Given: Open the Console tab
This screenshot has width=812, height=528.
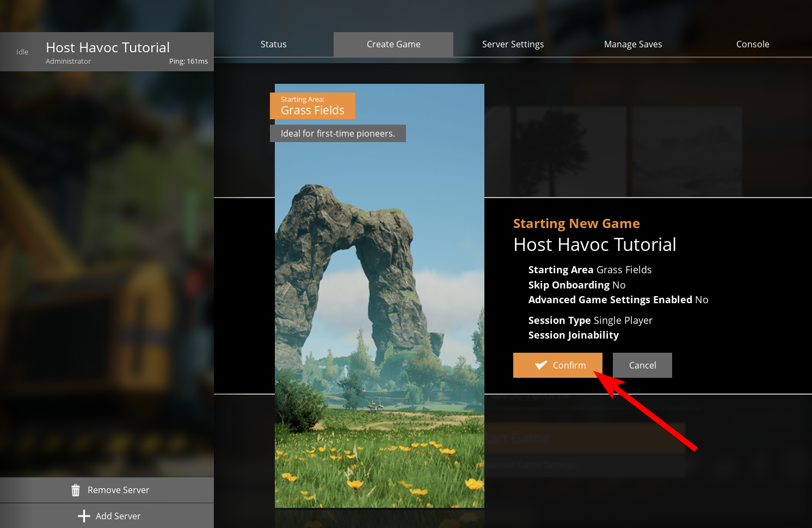Looking at the screenshot, I should [x=753, y=44].
